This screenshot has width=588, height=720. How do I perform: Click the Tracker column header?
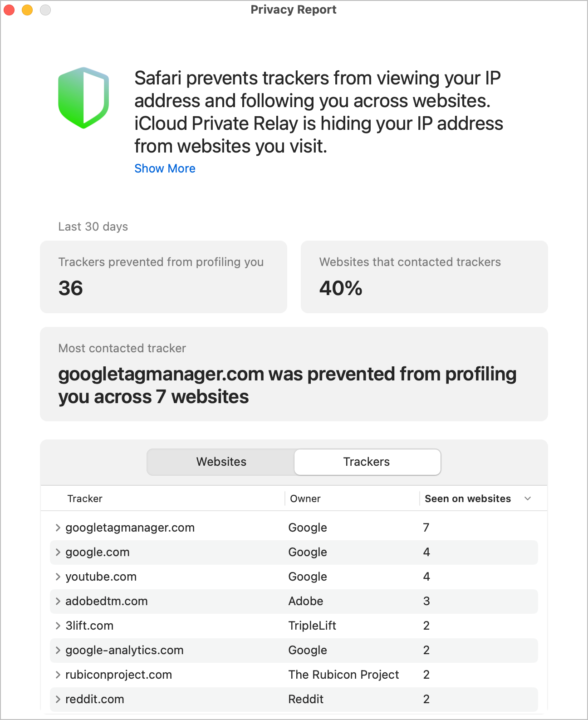point(85,498)
